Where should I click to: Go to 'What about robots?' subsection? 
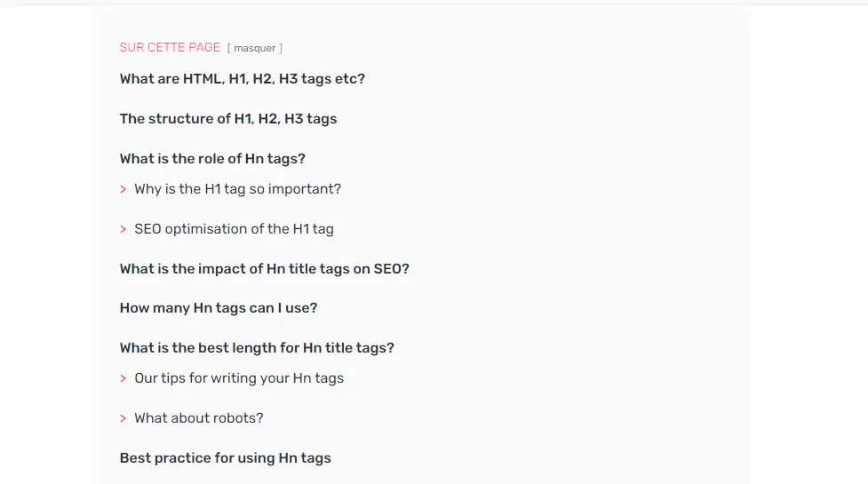coord(199,418)
